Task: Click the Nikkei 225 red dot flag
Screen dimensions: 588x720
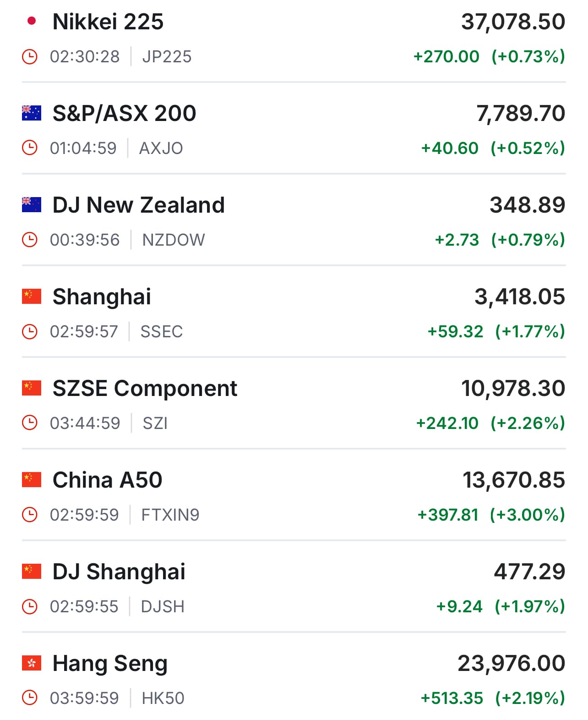Action: click(32, 21)
